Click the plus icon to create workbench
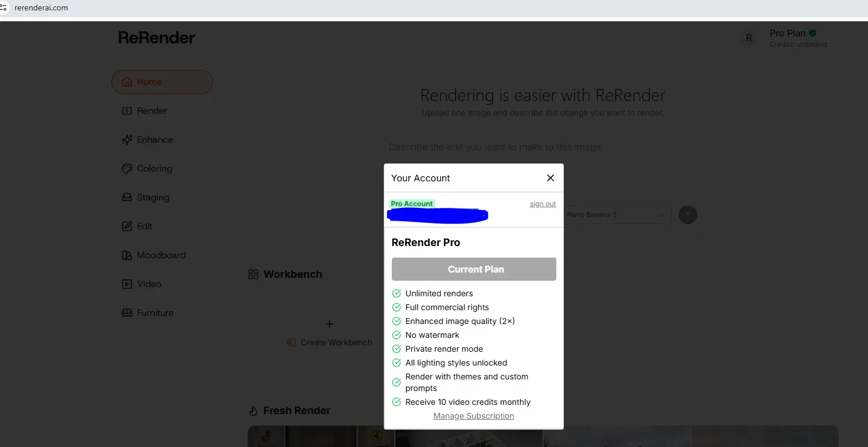 (x=330, y=324)
